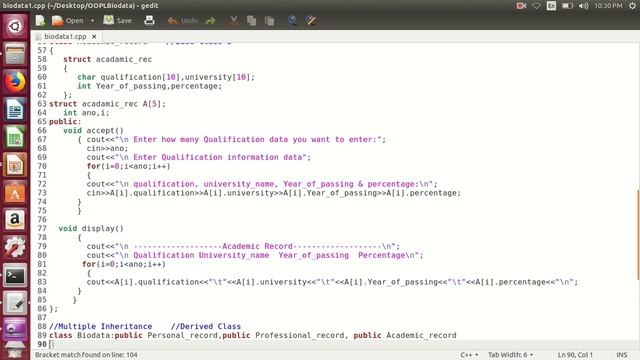Switch to the biodata1.cpp tab

[x=65, y=36]
